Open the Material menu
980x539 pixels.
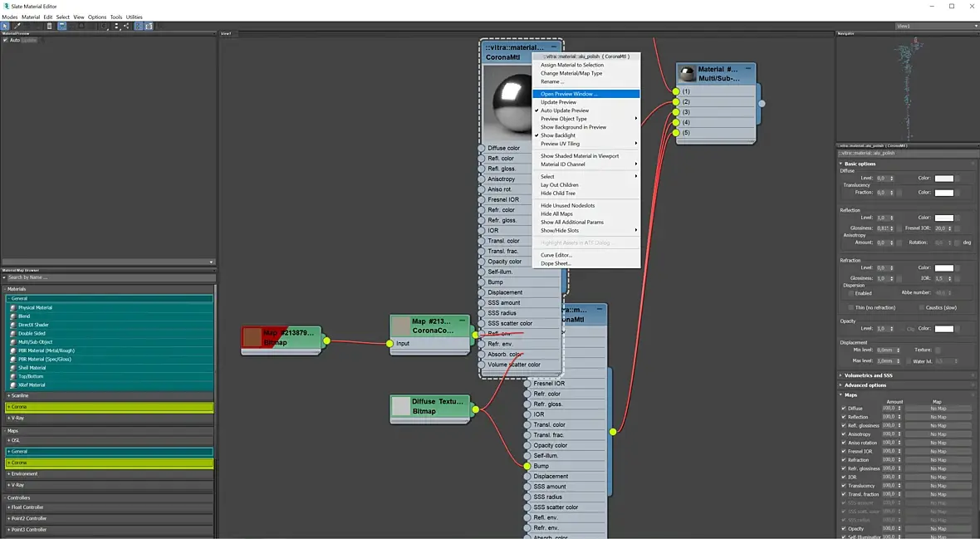coord(31,17)
